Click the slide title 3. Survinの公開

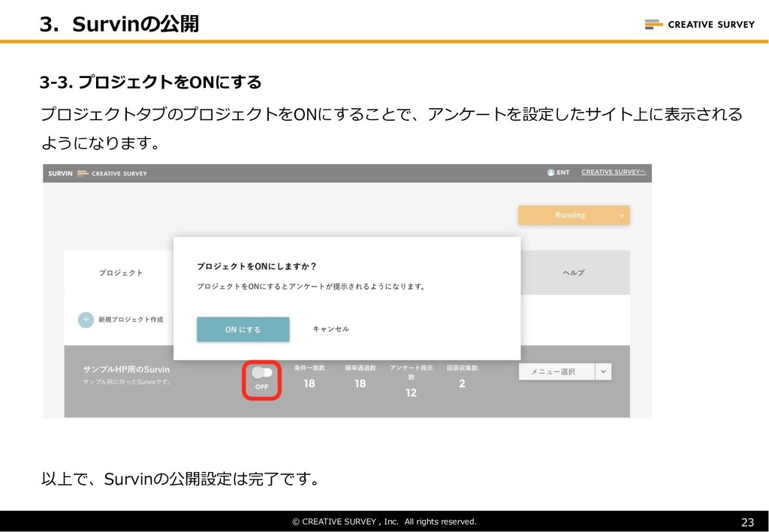coord(119,23)
